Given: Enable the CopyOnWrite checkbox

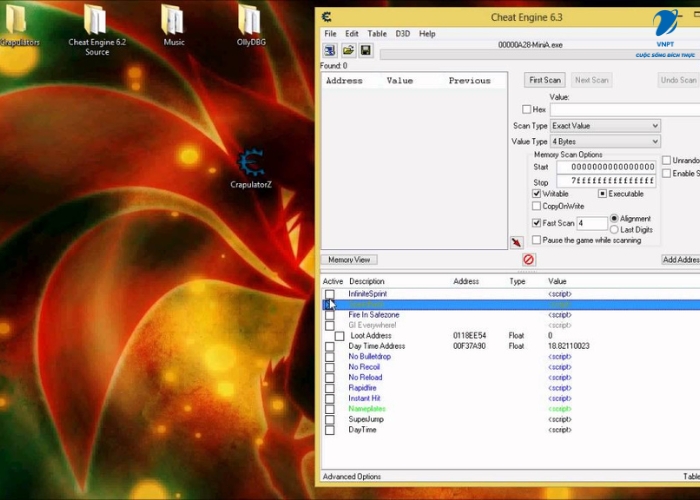Looking at the screenshot, I should pyautogui.click(x=537, y=206).
